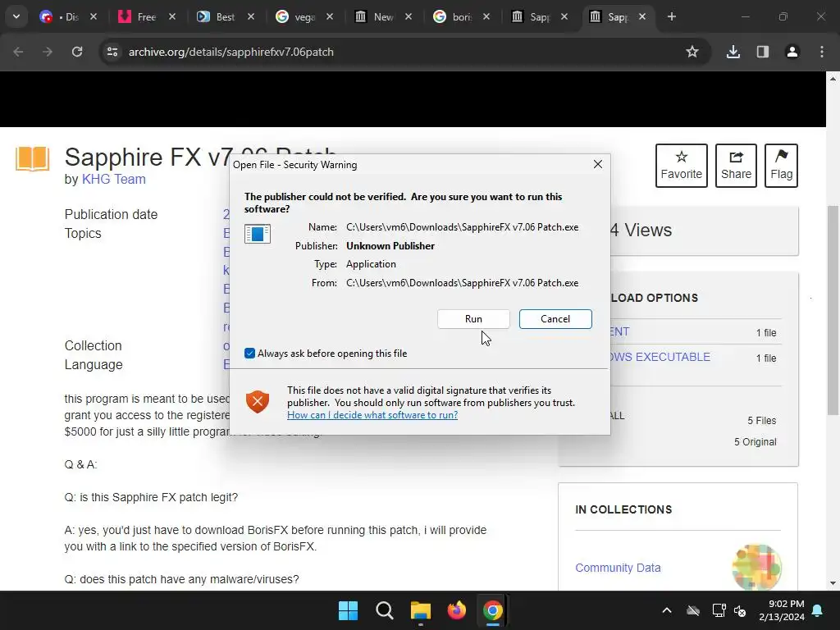
Task: Close the 'Free' tab
Action: (x=172, y=16)
